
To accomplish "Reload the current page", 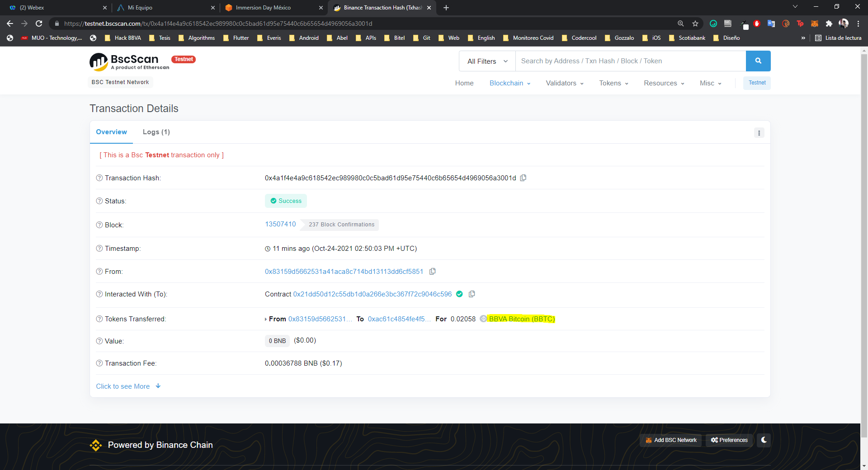I will click(39, 23).
